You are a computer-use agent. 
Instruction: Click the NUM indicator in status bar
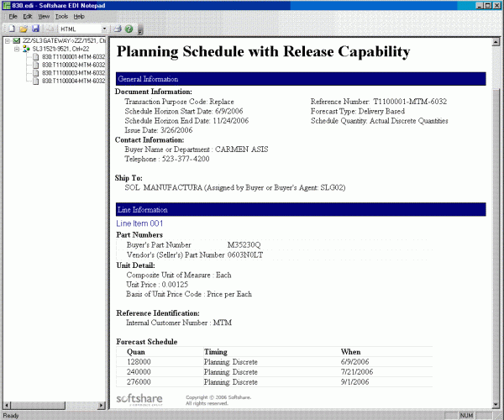(x=466, y=416)
